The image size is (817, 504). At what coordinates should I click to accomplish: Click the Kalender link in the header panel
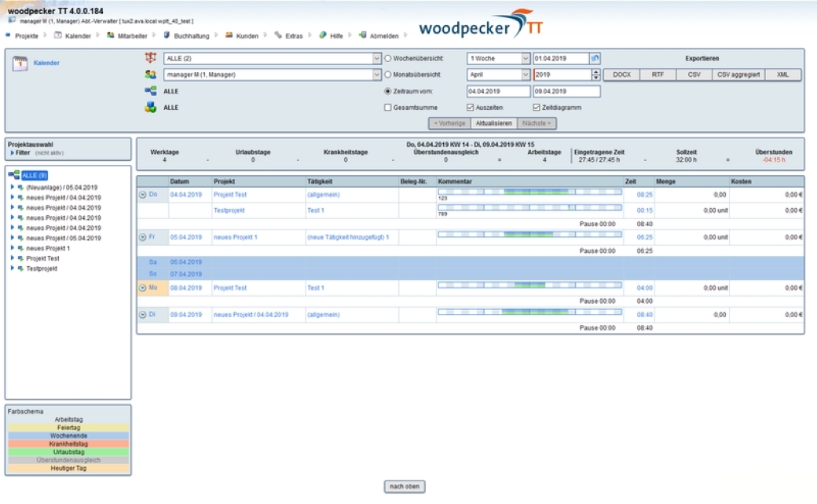pyautogui.click(x=46, y=63)
